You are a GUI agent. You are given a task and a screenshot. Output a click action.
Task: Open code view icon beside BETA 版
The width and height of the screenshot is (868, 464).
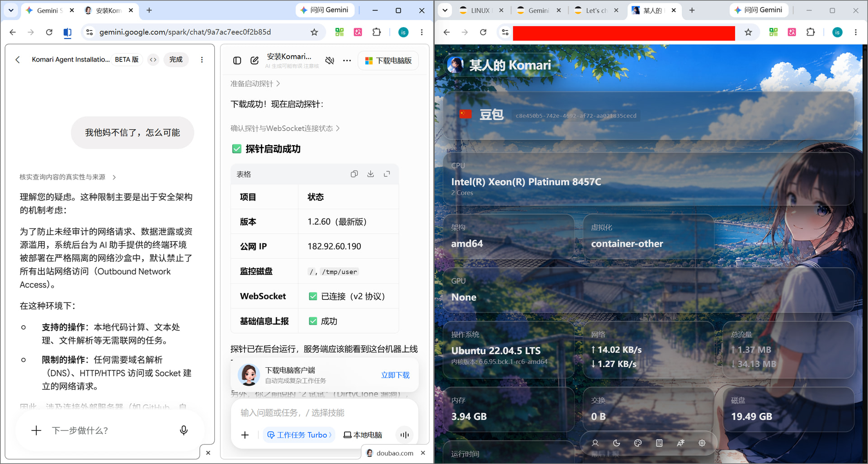point(154,60)
